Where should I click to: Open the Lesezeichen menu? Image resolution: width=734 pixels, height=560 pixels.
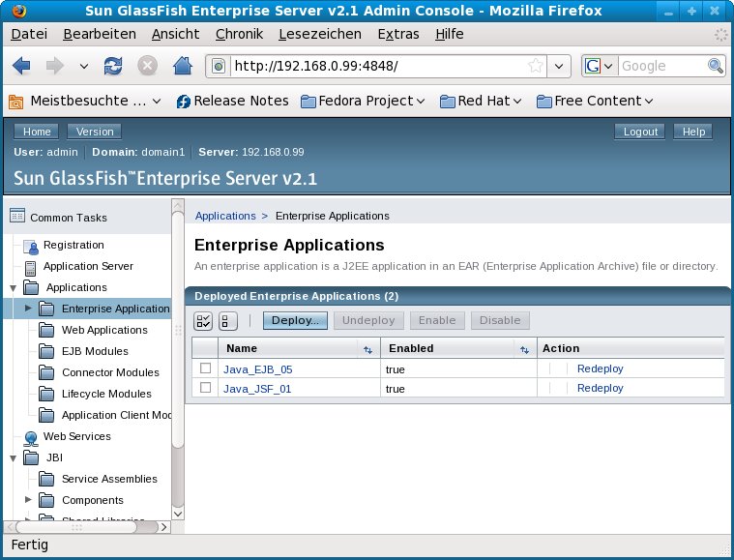point(319,34)
